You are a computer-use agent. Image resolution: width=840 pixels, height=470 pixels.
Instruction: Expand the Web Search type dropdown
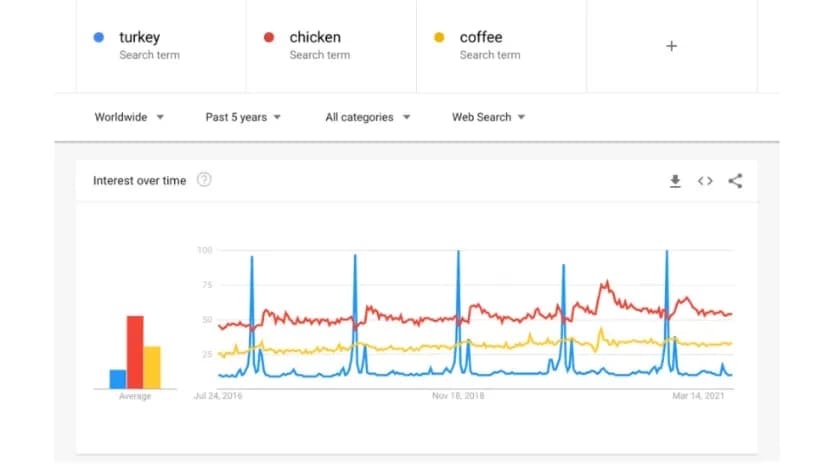pyautogui.click(x=488, y=117)
